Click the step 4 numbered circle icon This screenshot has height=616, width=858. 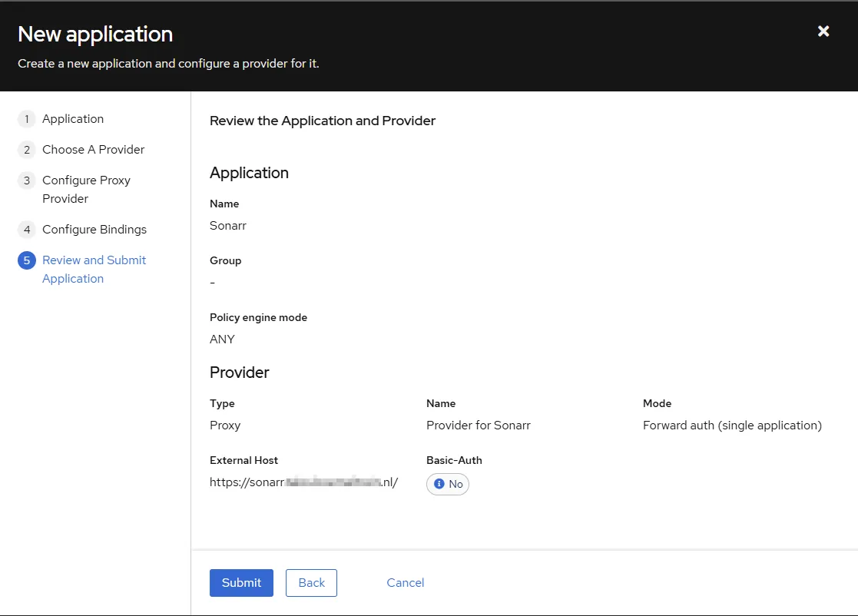(26, 230)
